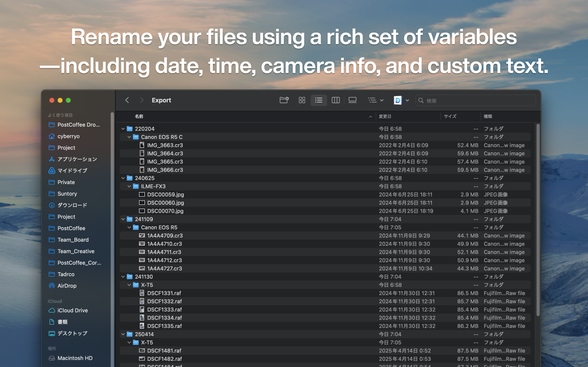588x367 pixels.
Task: Select the list view icon
Action: point(319,100)
